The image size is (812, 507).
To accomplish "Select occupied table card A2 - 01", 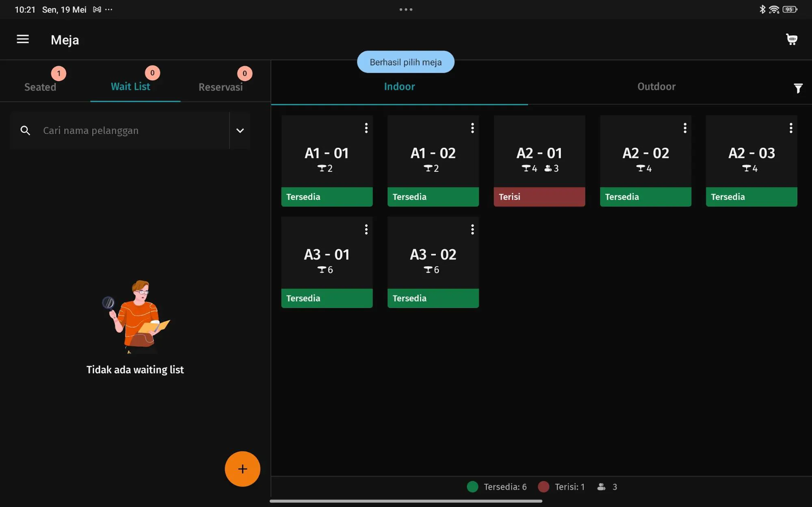I will click(x=539, y=161).
